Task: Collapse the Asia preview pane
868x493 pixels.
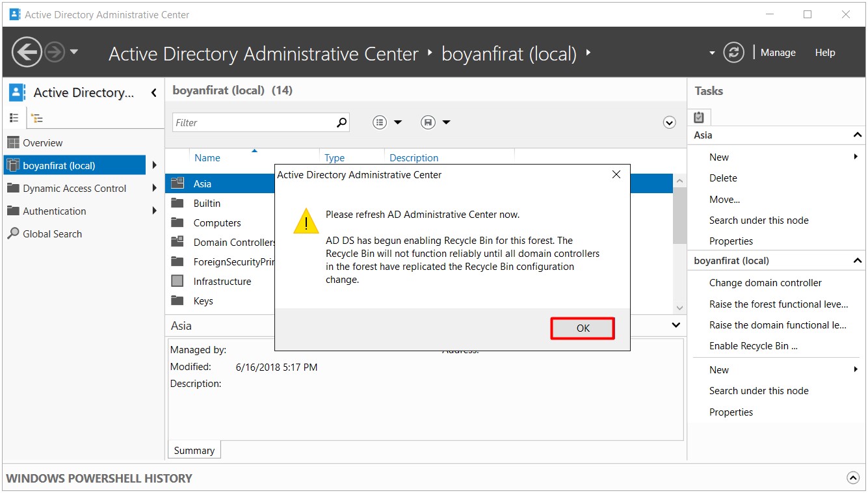Action: click(676, 325)
